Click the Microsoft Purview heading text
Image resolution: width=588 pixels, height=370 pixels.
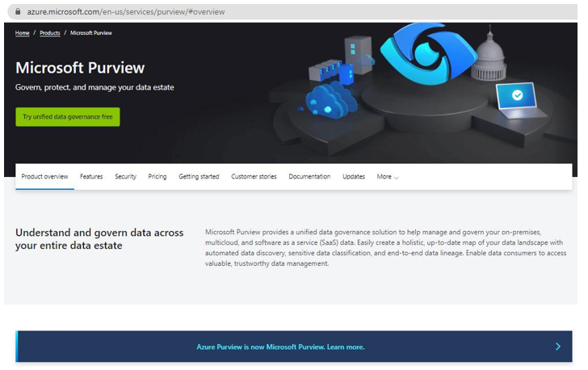[x=80, y=68]
